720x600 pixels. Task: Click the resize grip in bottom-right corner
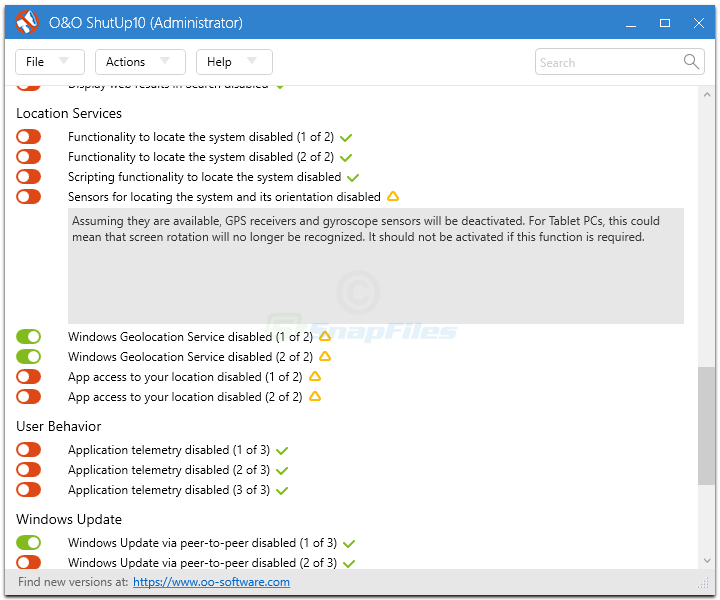tap(703, 583)
